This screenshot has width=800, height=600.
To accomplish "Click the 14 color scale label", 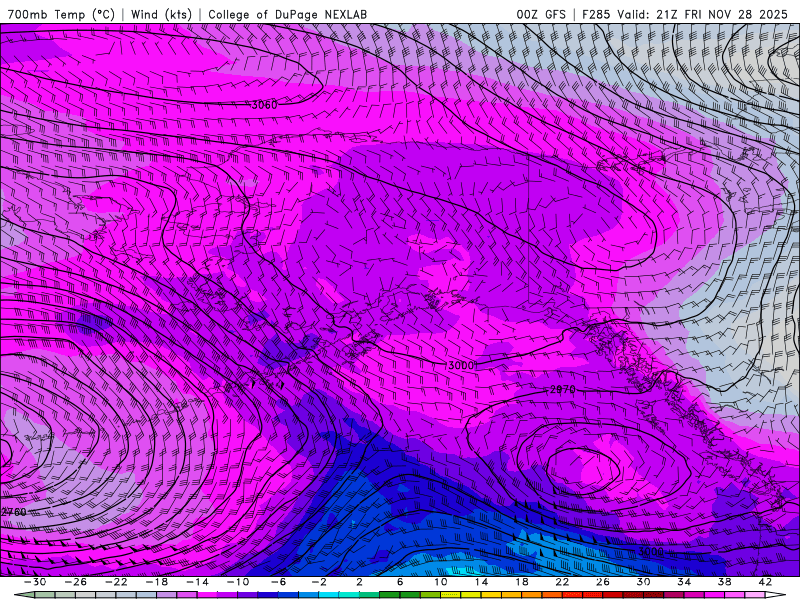I will 481,582.
